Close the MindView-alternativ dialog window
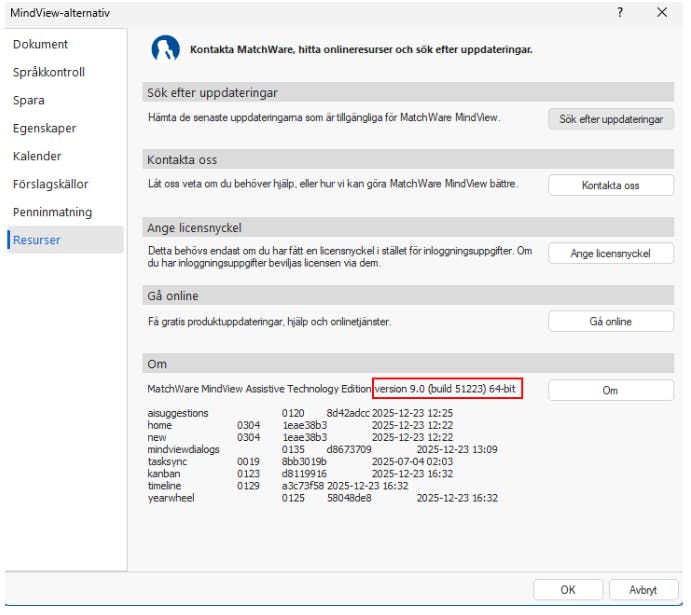 (x=662, y=13)
